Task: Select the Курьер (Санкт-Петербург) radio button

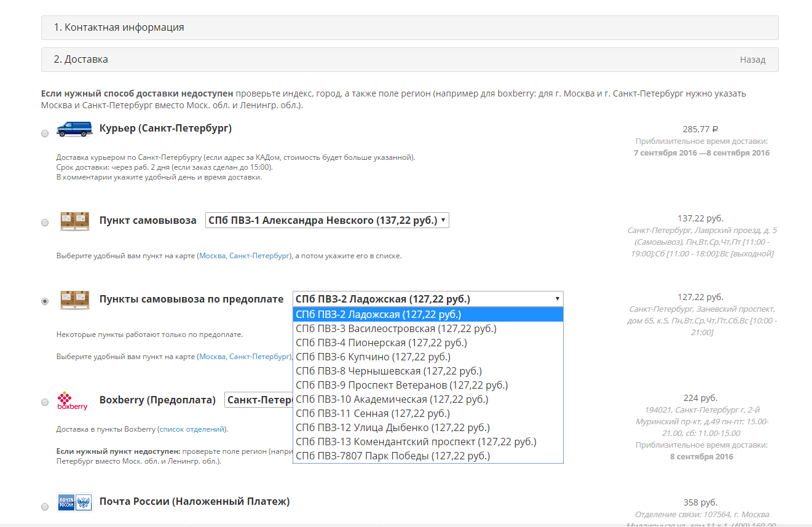Action: pos(45,133)
